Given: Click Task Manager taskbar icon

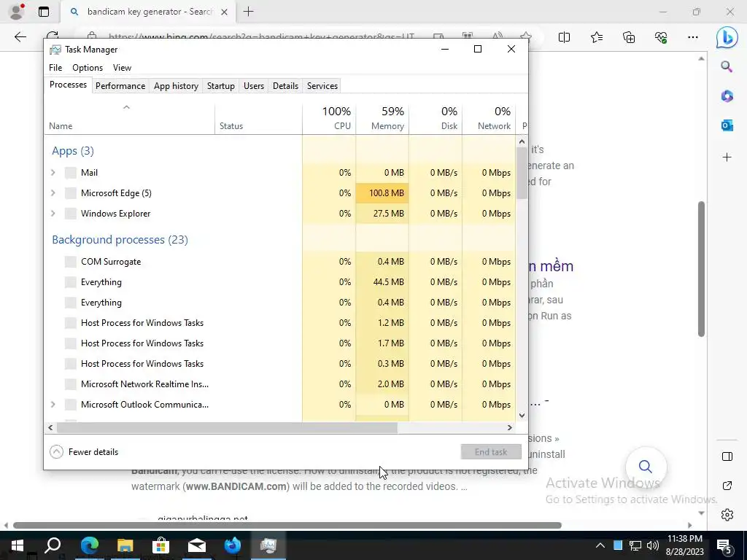Looking at the screenshot, I should [x=268, y=545].
